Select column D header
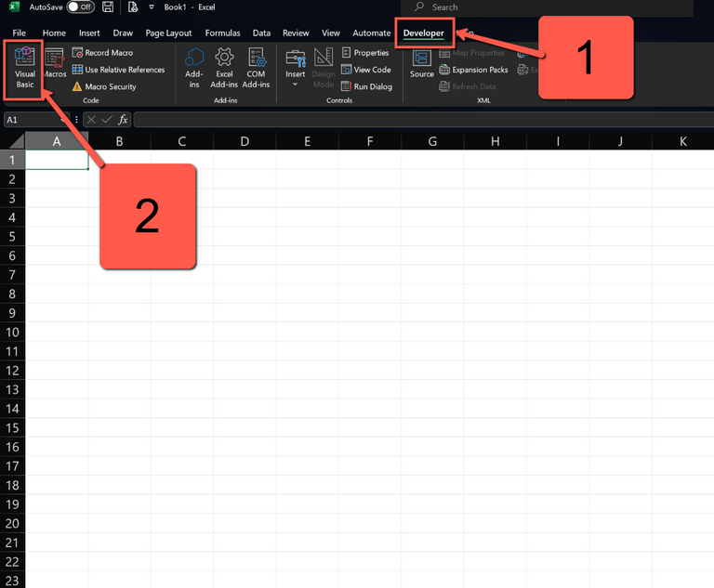This screenshot has width=714, height=588. [x=244, y=141]
